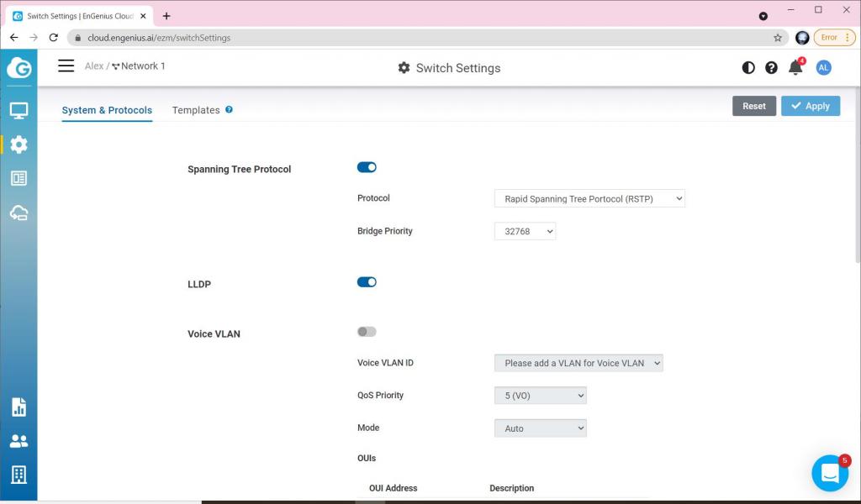
Task: Open the newspaper layout icon in sidebar
Action: (x=18, y=178)
